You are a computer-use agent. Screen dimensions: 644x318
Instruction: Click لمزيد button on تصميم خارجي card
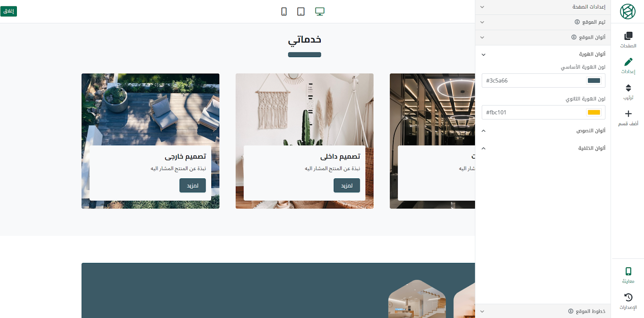pos(192,186)
